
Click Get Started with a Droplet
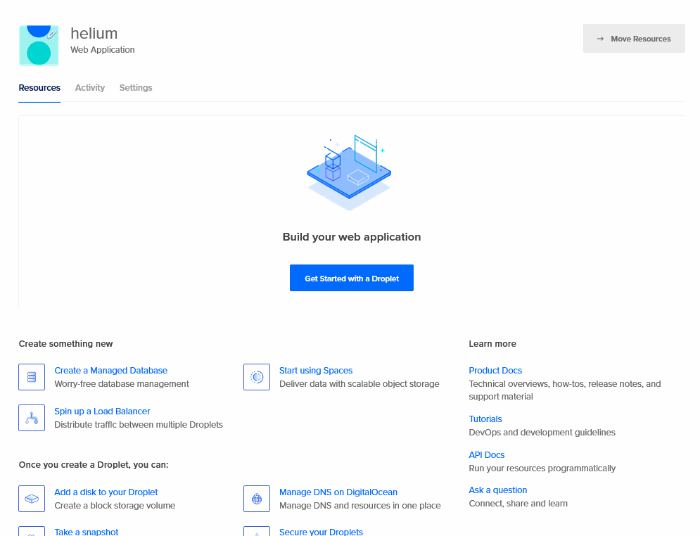point(351,278)
